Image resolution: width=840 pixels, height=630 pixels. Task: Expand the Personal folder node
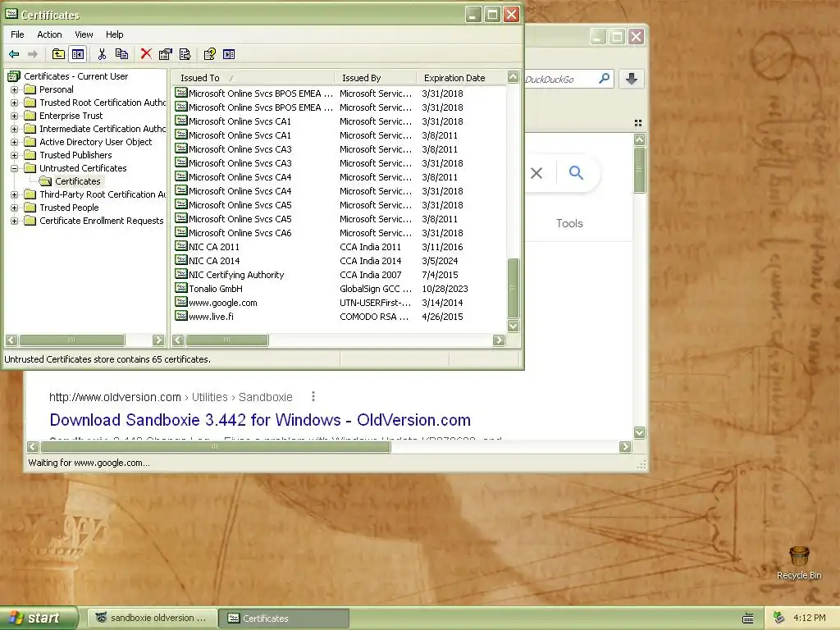point(15,89)
